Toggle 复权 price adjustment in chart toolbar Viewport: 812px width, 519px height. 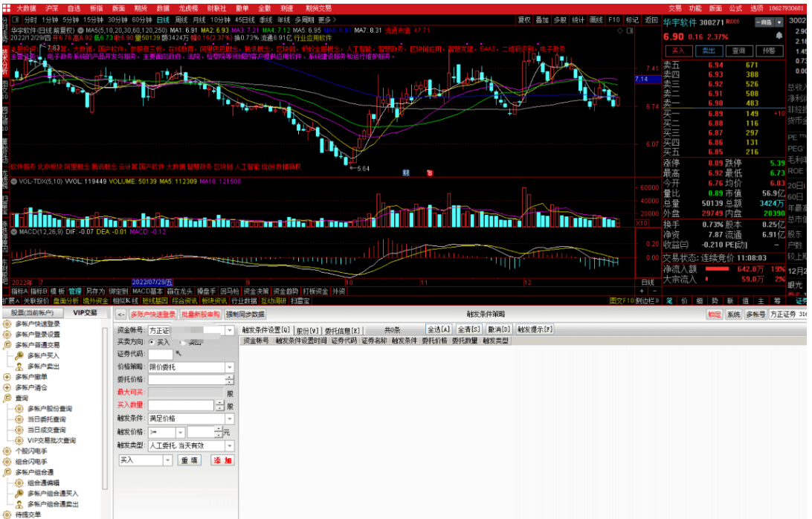[524, 19]
